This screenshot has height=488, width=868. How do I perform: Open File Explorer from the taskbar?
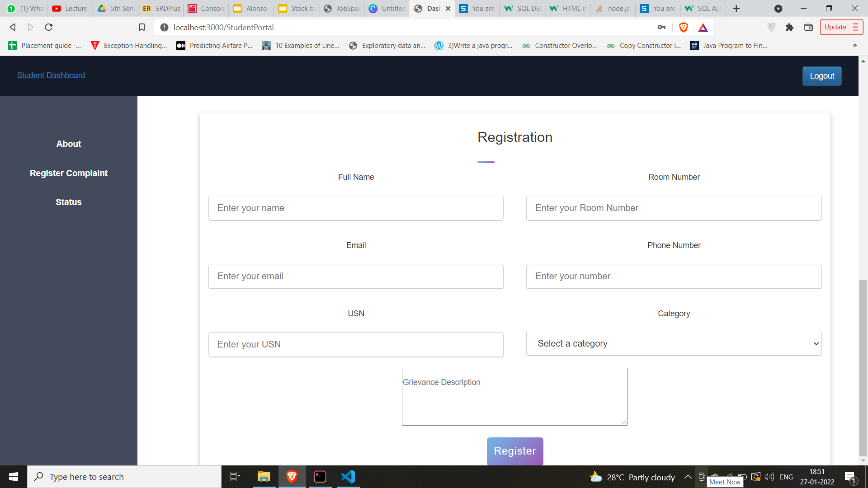[264, 477]
